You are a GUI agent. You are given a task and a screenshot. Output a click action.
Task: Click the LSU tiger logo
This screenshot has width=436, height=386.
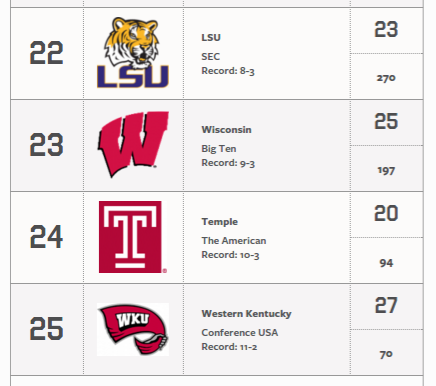coord(133,53)
